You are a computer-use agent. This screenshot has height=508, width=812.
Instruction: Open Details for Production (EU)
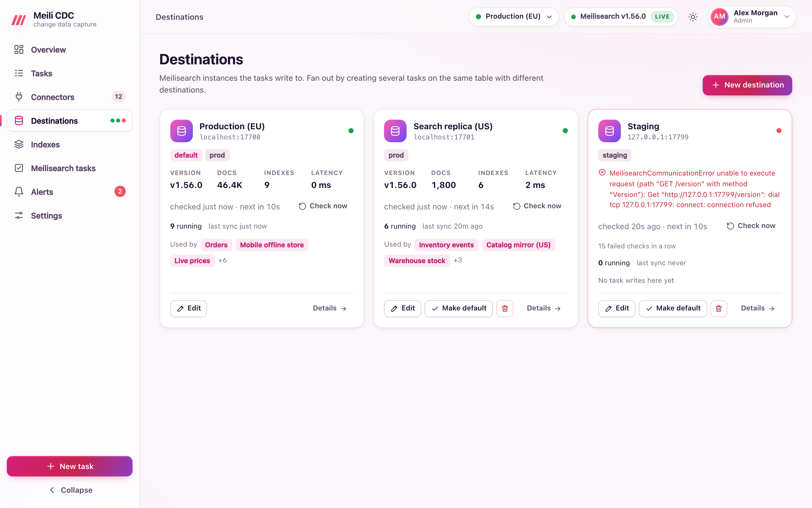tap(330, 308)
